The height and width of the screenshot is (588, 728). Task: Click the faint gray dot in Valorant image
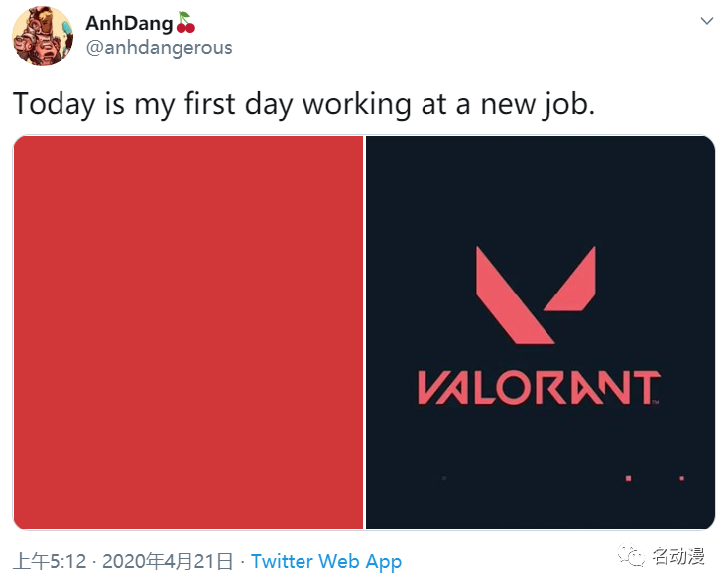[444, 478]
